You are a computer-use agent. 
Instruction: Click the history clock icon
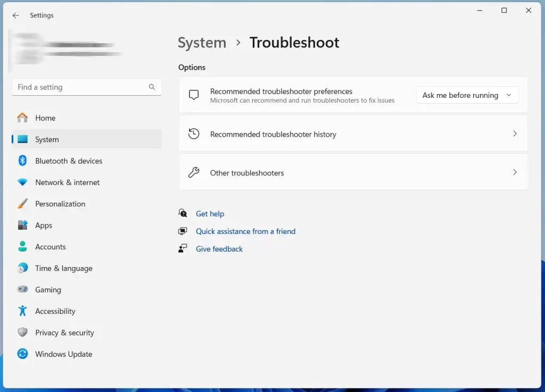[194, 134]
